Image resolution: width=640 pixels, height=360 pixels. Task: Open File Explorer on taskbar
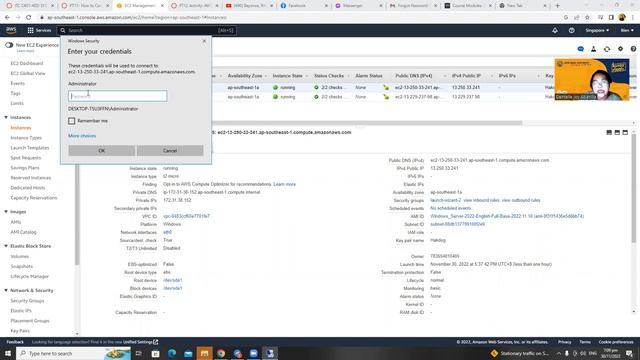pyautogui.click(x=204, y=353)
